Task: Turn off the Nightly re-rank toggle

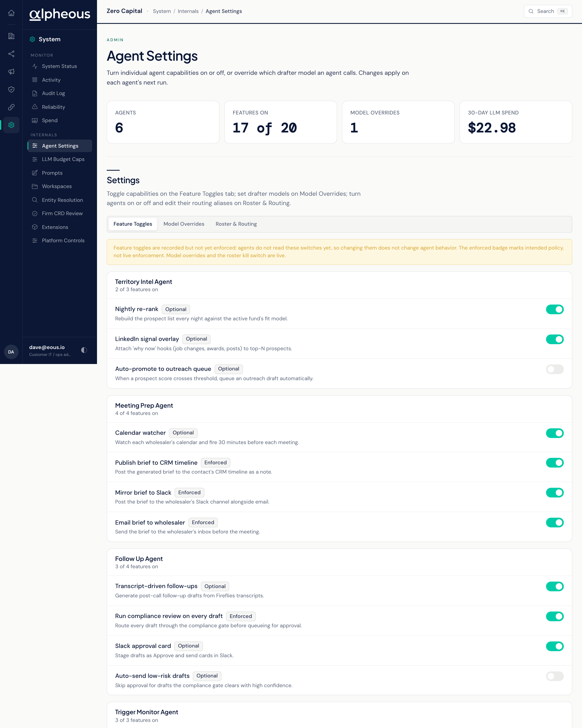Action: pos(554,309)
